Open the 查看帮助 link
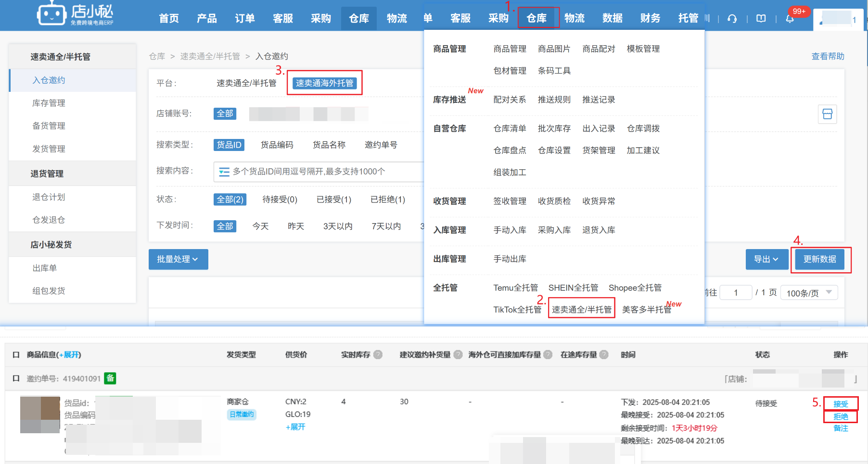 point(828,56)
